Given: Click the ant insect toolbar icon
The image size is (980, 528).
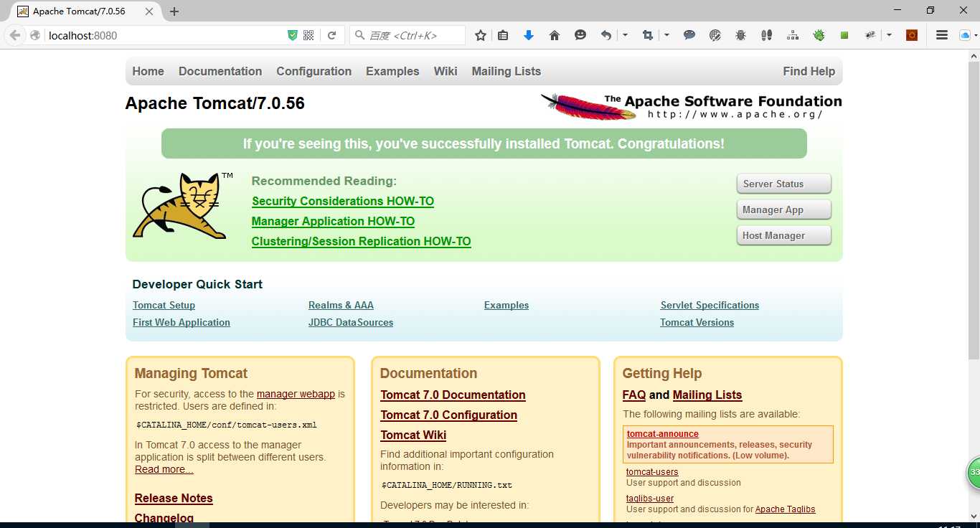Looking at the screenshot, I should [870, 35].
